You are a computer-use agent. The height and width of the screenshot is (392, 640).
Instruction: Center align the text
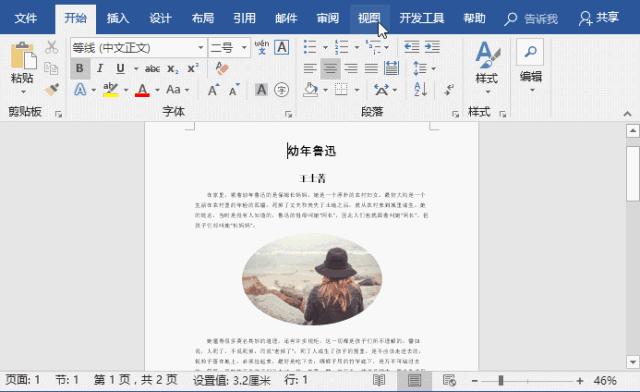coord(330,69)
